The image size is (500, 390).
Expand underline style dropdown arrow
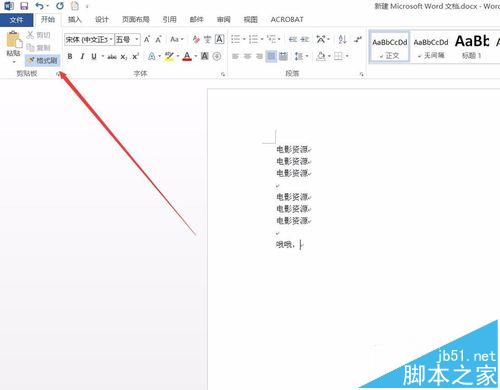(x=103, y=57)
